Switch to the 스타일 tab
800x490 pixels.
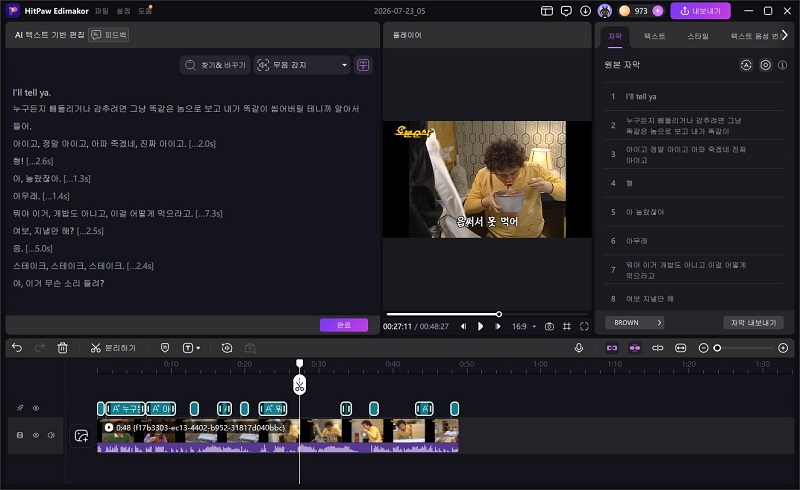(697, 36)
